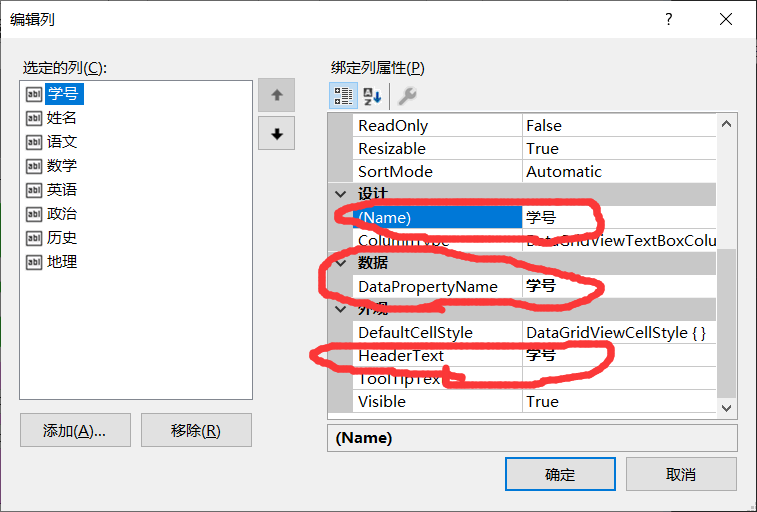Select the 姓名 column in list

coord(62,118)
